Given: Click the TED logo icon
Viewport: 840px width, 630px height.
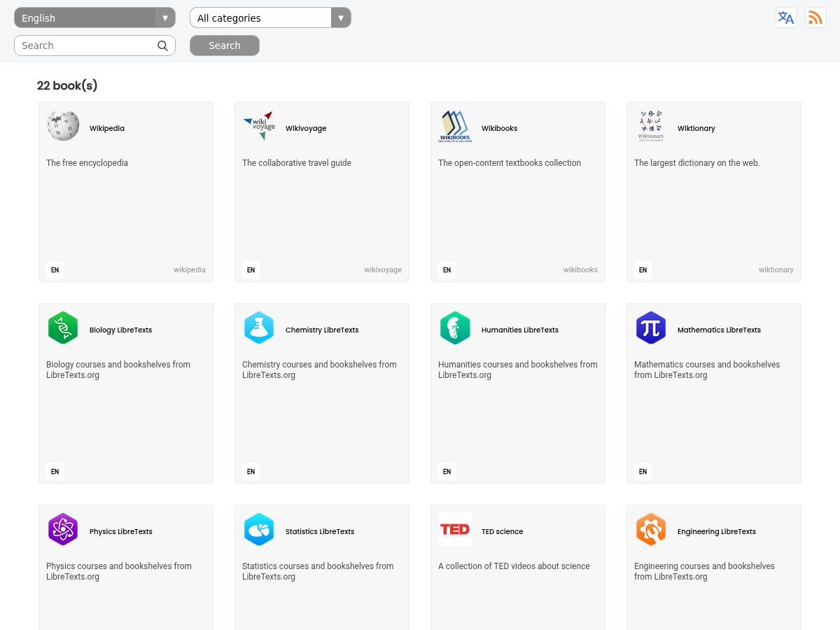Looking at the screenshot, I should [455, 529].
